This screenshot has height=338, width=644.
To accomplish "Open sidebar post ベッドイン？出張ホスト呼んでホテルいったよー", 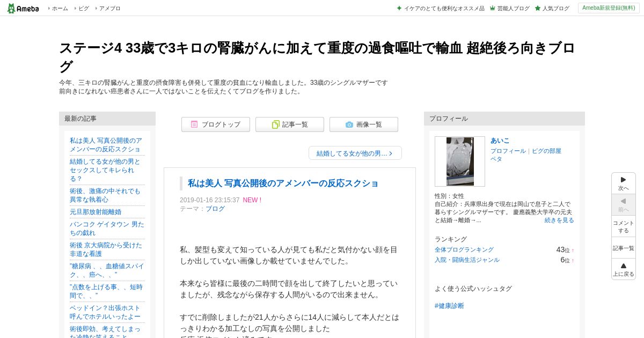I will click(105, 312).
